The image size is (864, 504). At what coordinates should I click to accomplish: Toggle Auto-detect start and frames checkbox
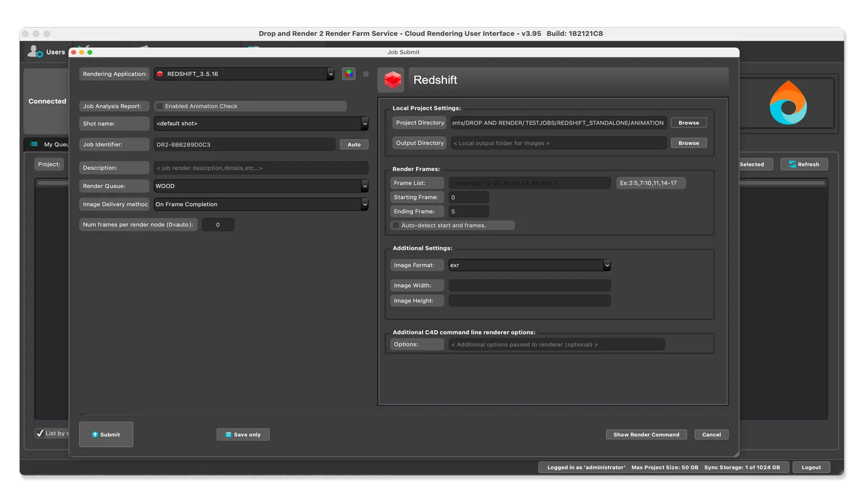(x=396, y=225)
